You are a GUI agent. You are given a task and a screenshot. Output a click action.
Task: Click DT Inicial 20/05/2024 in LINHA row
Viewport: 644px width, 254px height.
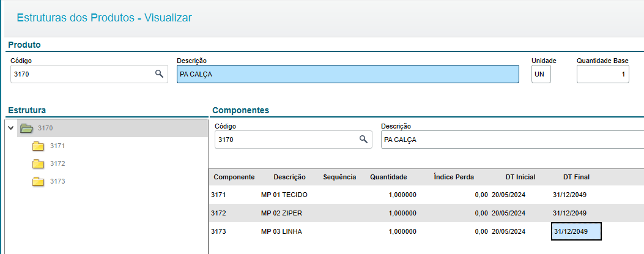[508, 232]
